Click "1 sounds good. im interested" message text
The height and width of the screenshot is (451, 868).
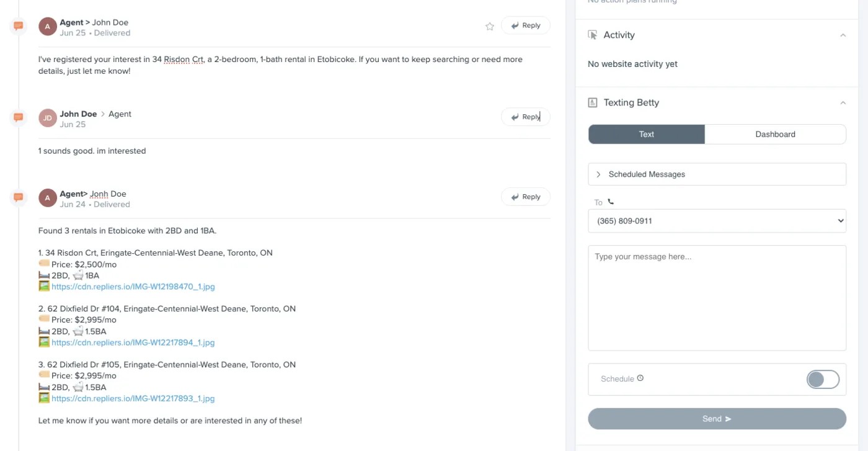[x=92, y=151]
